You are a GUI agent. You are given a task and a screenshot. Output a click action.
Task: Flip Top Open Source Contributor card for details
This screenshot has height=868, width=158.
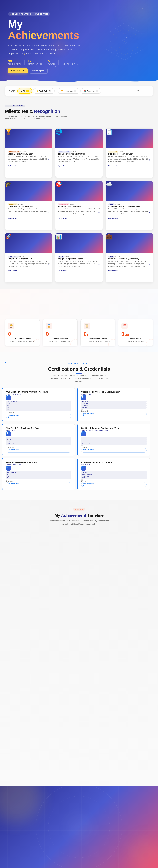[x=62, y=166]
